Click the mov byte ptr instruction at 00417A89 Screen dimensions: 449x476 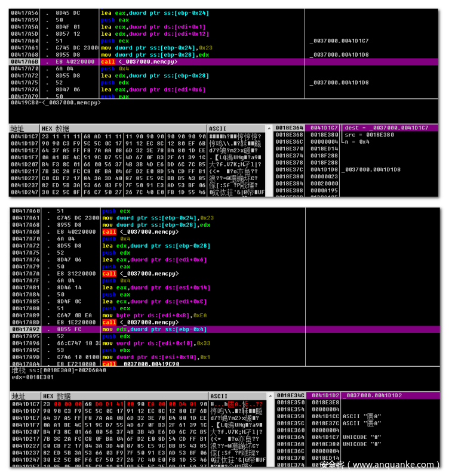pos(155,316)
